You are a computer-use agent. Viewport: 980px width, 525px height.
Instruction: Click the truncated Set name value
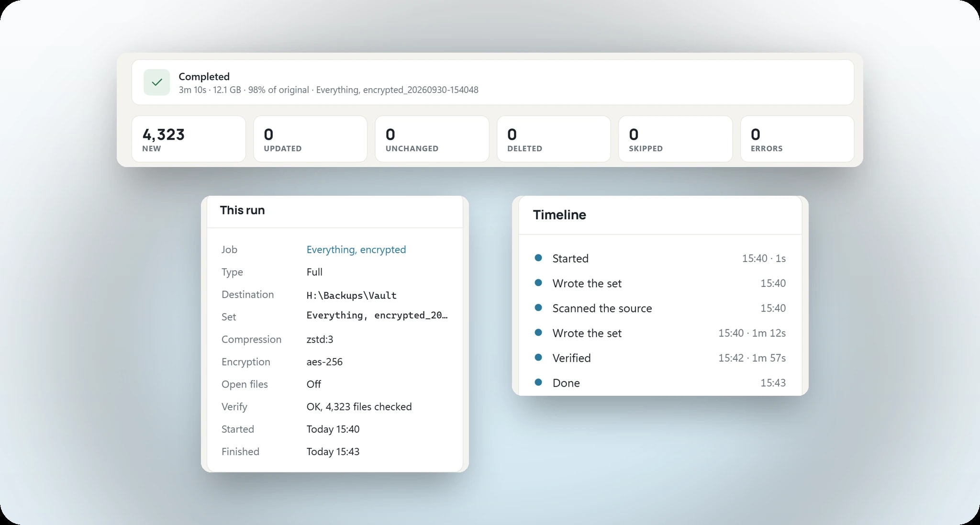[377, 315]
